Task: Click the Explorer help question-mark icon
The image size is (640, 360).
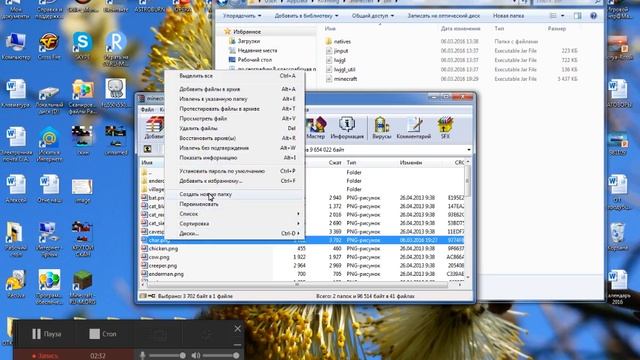Action: point(593,16)
